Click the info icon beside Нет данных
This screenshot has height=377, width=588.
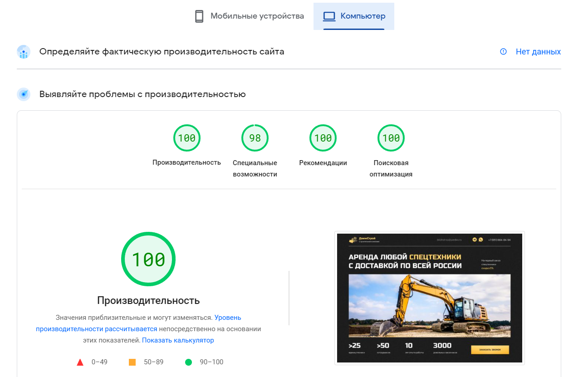click(503, 52)
